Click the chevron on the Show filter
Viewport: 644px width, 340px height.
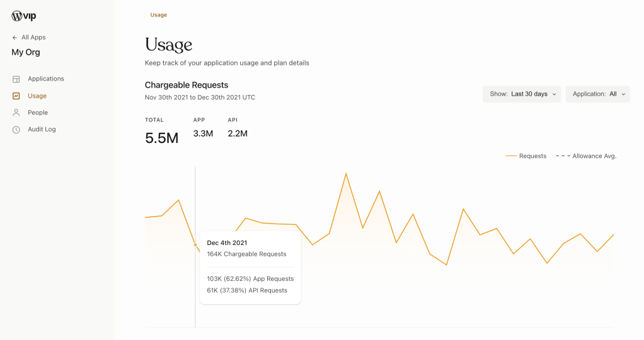pyautogui.click(x=554, y=94)
